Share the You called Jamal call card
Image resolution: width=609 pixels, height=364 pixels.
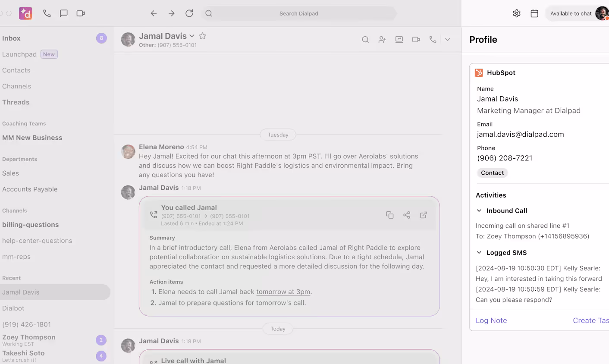[407, 215]
